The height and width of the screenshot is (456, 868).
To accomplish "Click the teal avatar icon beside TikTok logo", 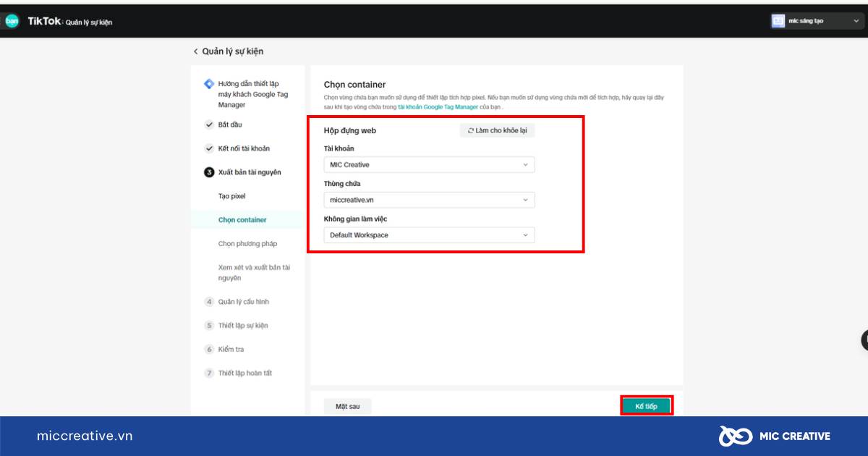I will (12, 21).
